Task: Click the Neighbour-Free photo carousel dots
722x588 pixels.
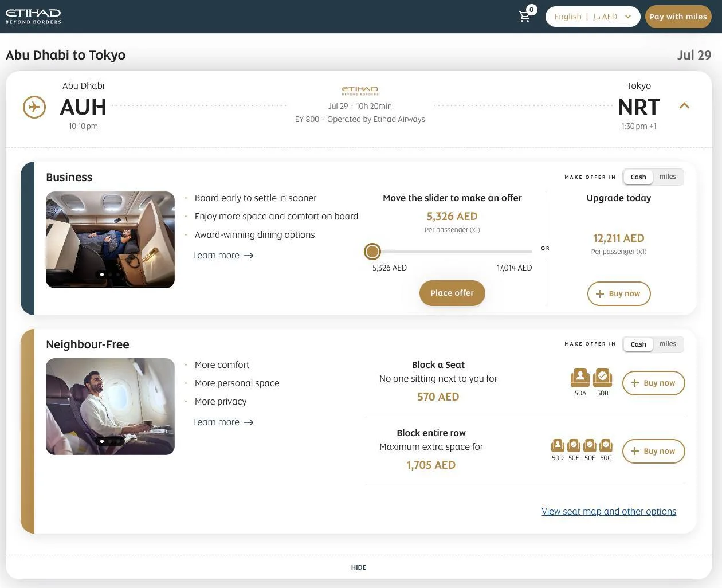Action: [x=110, y=441]
